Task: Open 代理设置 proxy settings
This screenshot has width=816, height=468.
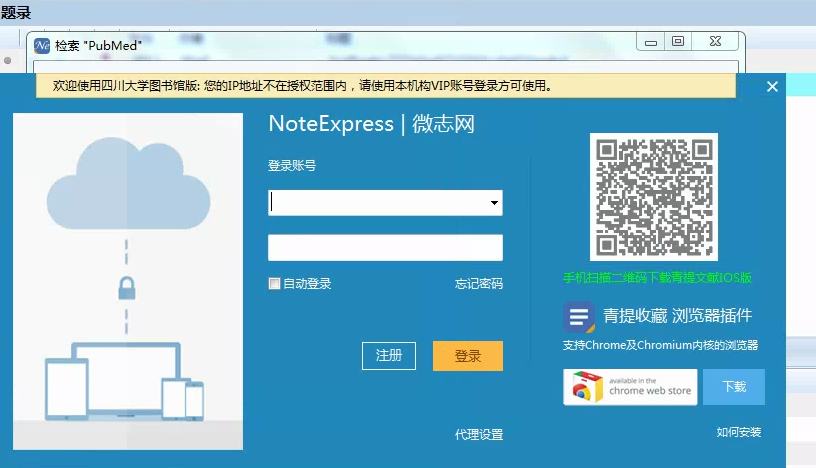Action: click(x=479, y=435)
